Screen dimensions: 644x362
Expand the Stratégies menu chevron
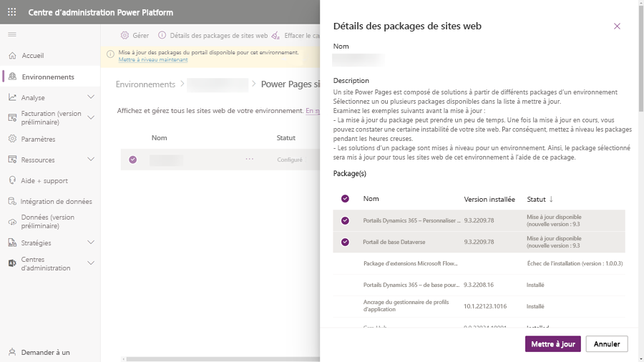(91, 242)
